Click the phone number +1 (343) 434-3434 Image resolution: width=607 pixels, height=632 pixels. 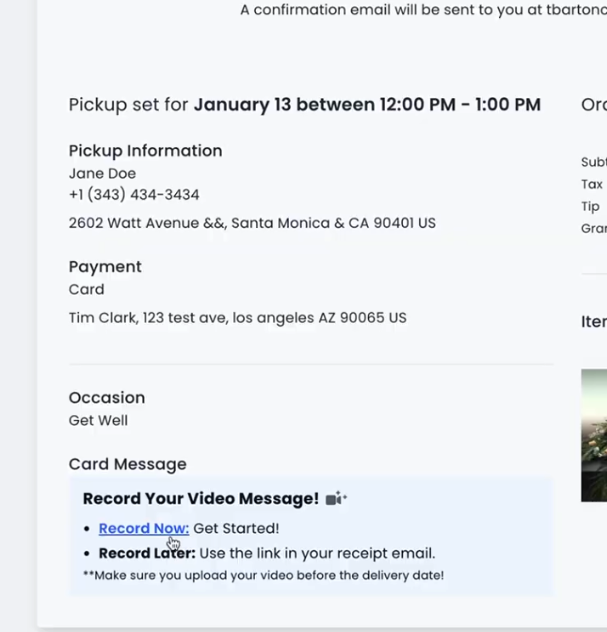pos(134,194)
